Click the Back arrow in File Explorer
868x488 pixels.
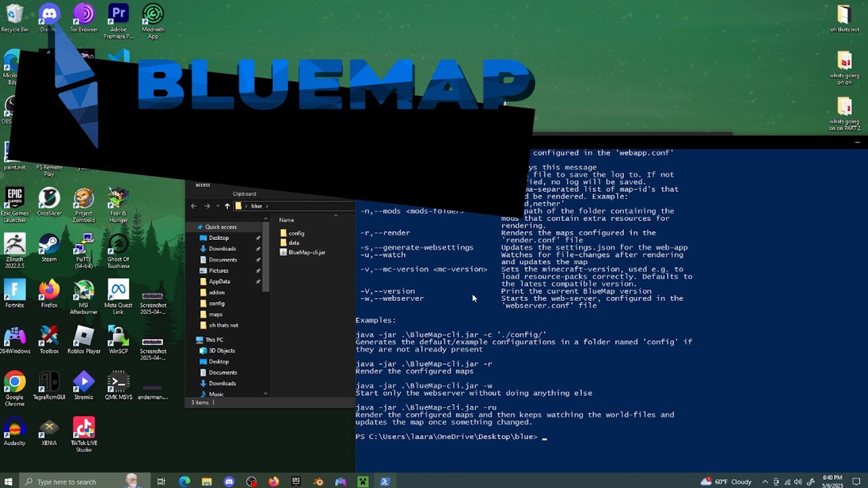coord(194,206)
